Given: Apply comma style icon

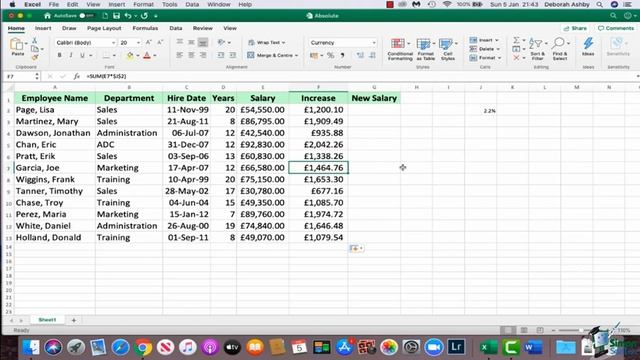Looking at the screenshot, I should tap(342, 56).
